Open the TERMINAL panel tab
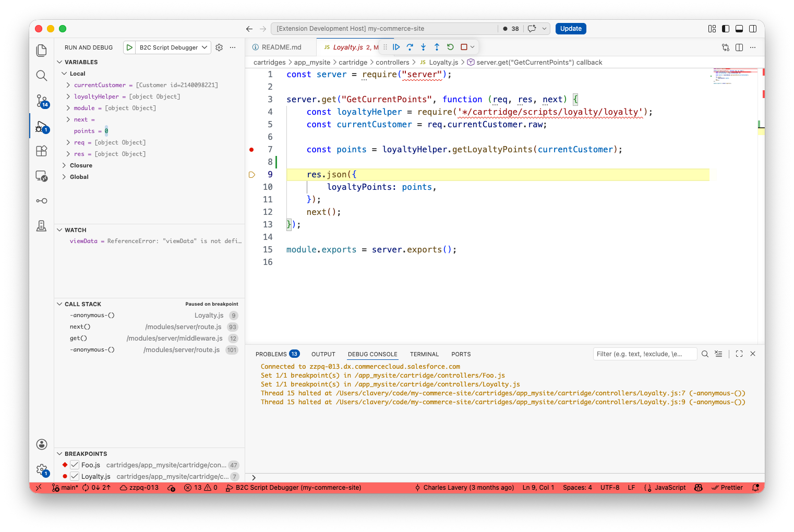This screenshot has height=532, width=794. coord(425,354)
